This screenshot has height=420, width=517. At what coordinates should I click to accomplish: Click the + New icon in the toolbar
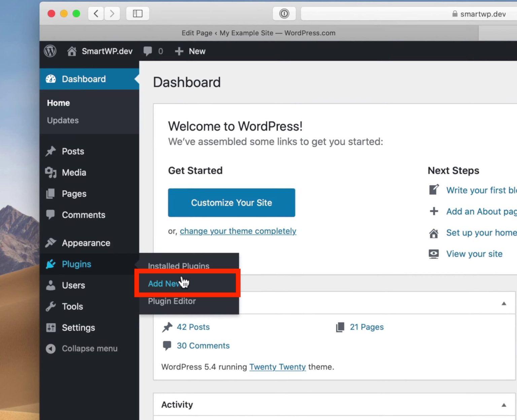(179, 51)
